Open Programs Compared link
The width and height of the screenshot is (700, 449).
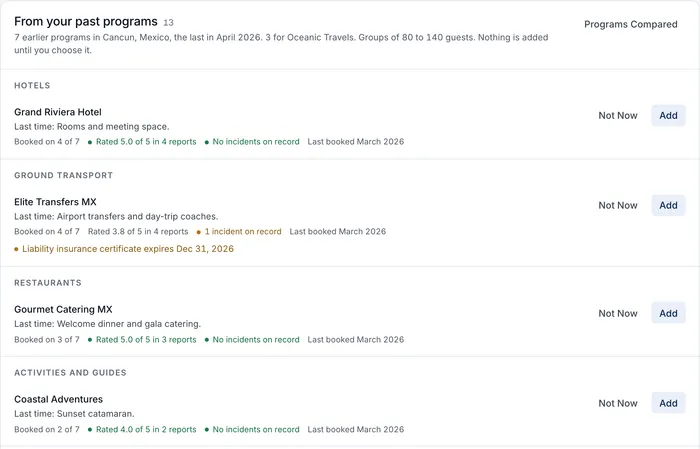630,24
